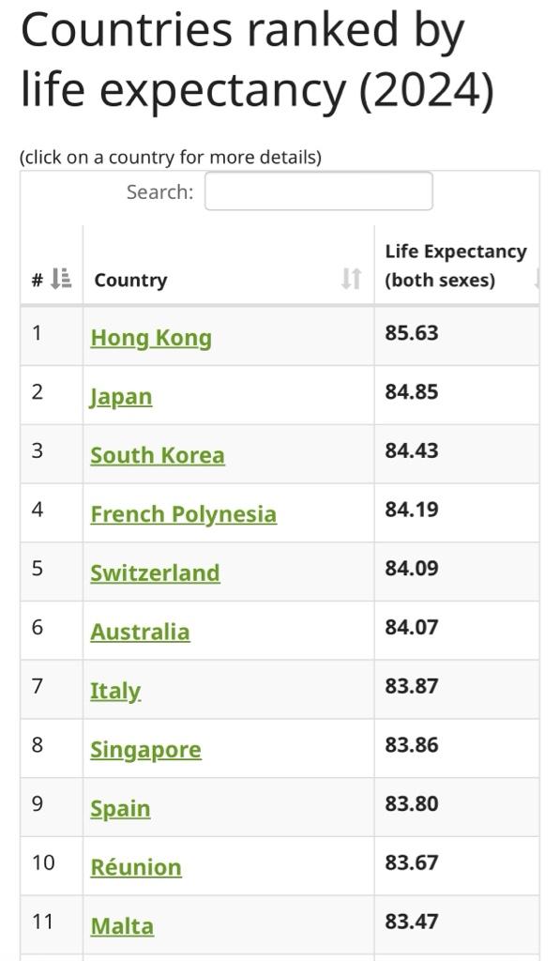Screen dimensions: 560x961
Task: Click the Search input field
Action: (319, 191)
